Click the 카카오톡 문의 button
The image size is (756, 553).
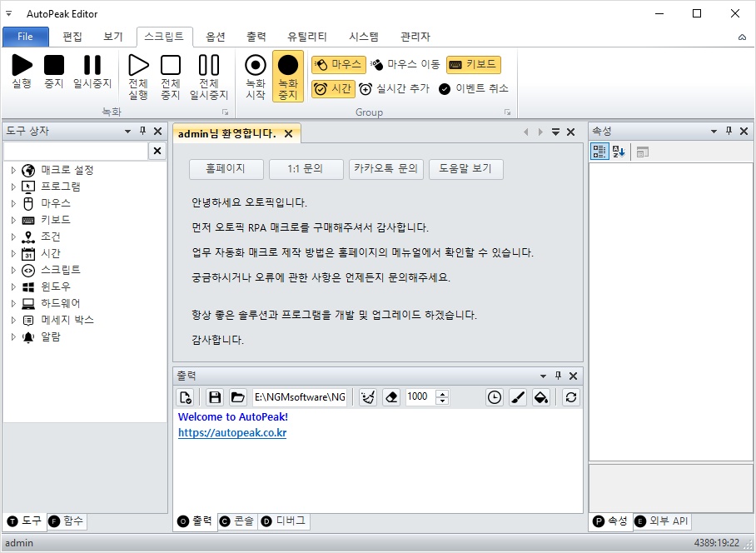click(385, 169)
